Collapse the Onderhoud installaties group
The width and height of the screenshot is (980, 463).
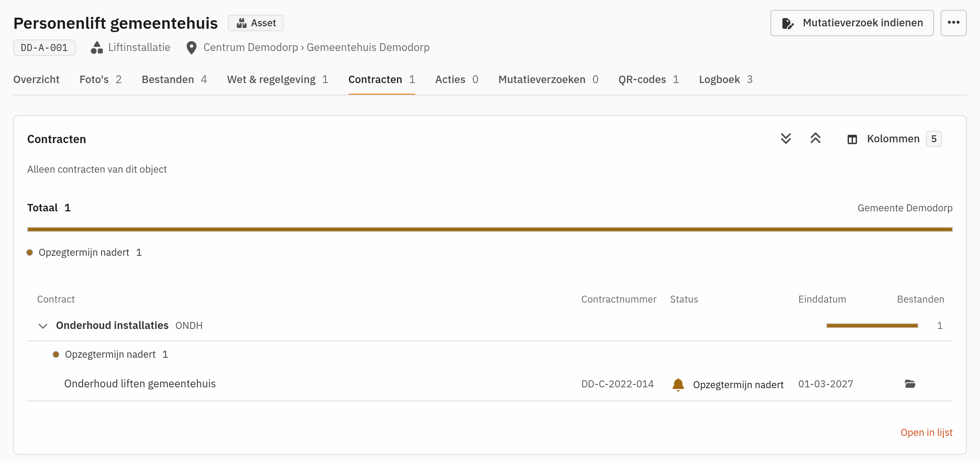tap(43, 326)
